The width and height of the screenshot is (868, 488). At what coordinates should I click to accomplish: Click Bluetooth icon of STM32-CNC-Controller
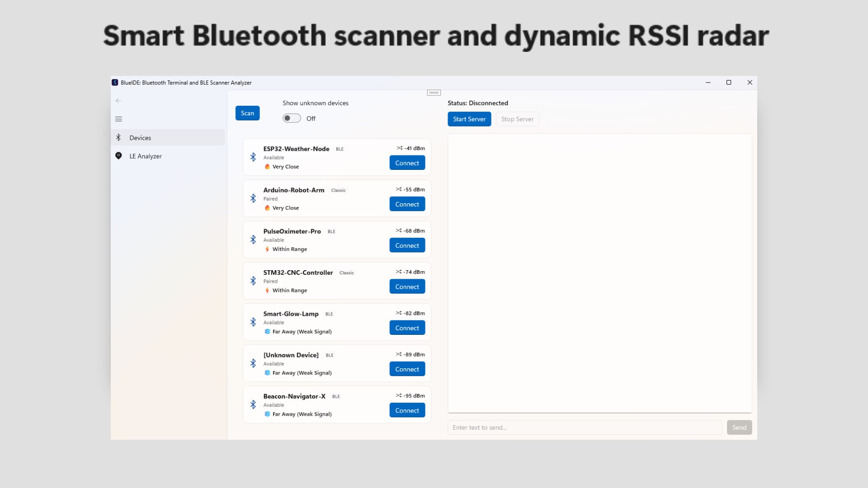[x=253, y=281]
